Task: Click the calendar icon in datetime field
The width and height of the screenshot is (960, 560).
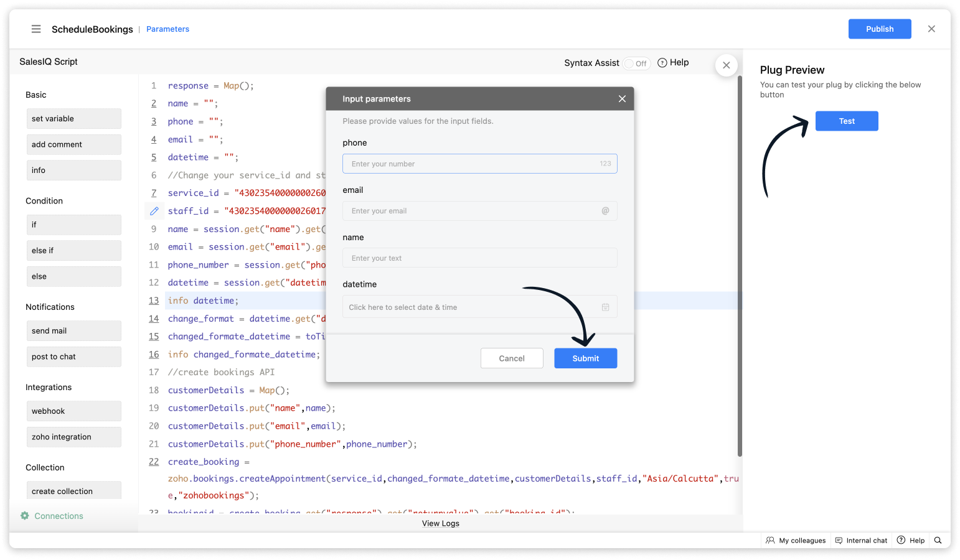Action: tap(605, 307)
